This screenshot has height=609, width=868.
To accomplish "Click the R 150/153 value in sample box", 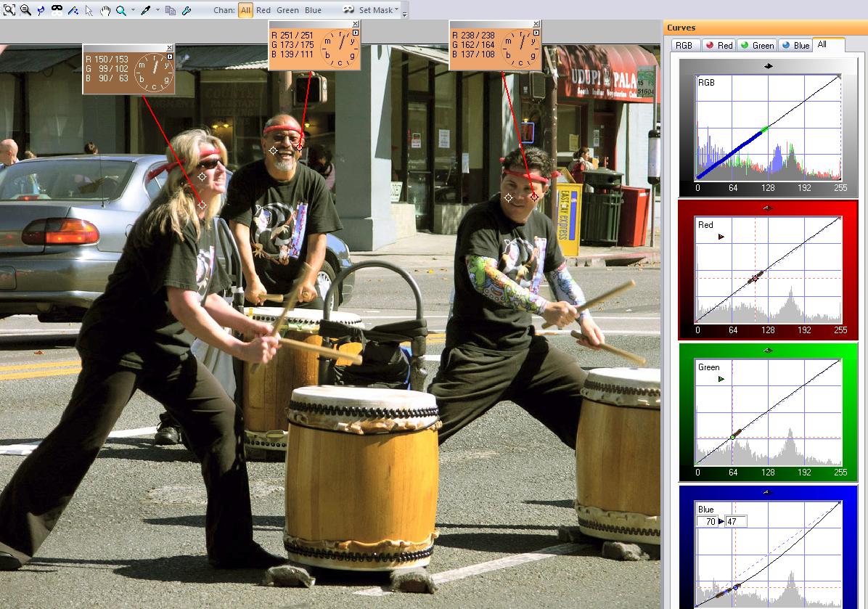I will (x=107, y=60).
